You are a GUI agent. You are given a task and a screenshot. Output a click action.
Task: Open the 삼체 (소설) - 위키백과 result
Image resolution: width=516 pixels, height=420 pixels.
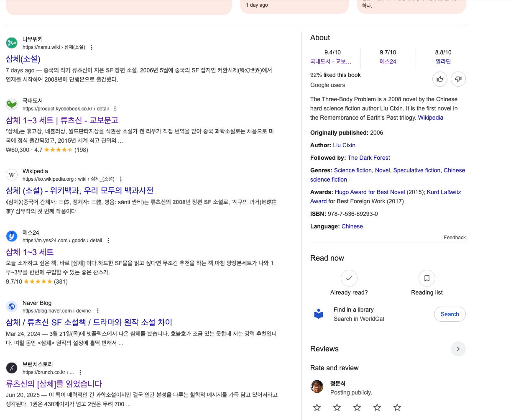click(79, 191)
